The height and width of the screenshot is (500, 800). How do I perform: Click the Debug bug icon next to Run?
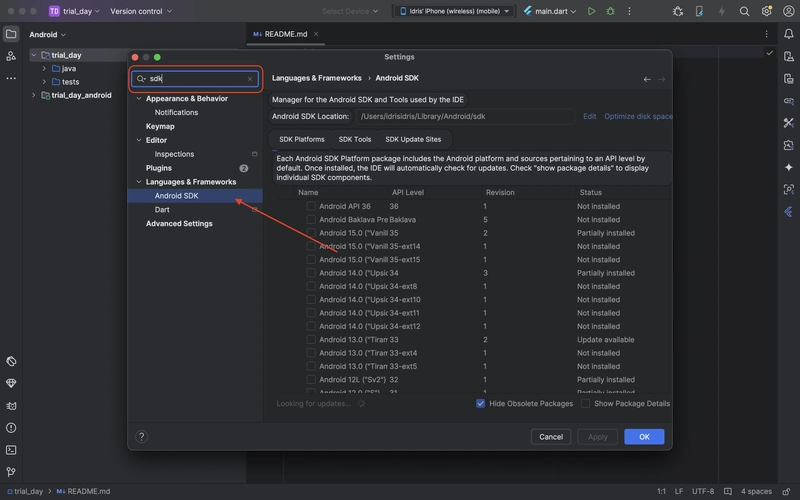pos(610,11)
